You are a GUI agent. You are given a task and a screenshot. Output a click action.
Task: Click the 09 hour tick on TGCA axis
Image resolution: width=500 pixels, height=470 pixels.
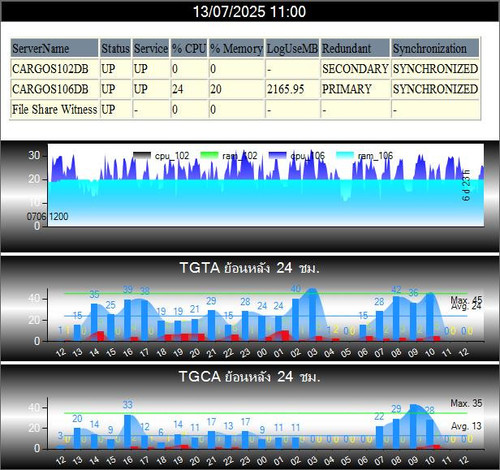click(x=413, y=461)
